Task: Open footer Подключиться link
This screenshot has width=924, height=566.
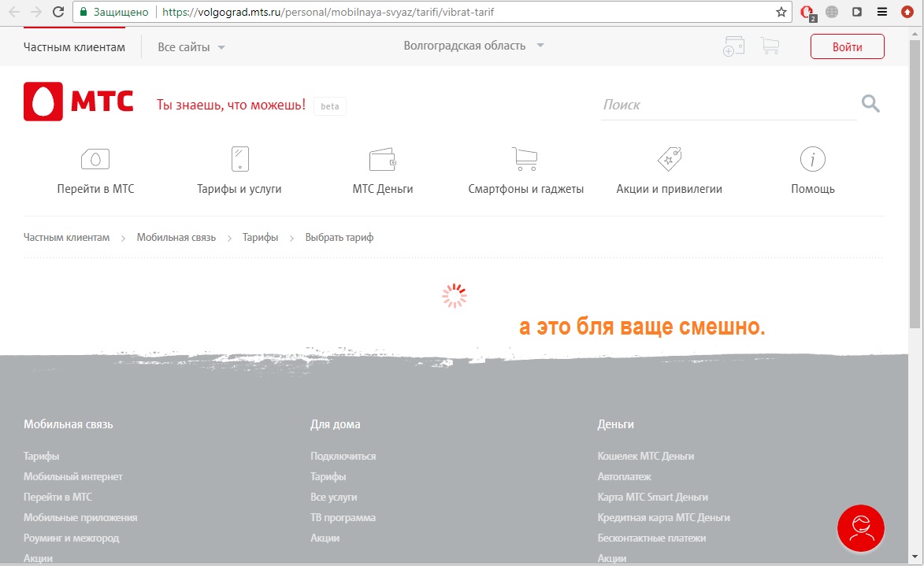Action: pyautogui.click(x=343, y=456)
